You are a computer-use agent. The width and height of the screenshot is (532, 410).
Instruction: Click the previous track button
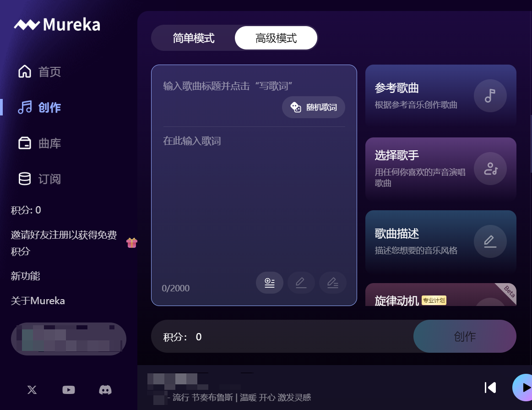490,388
